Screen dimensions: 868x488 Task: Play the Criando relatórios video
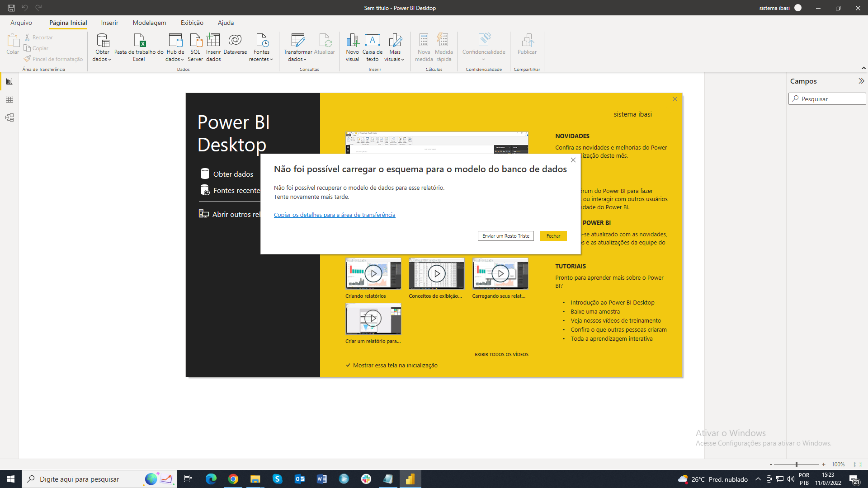[x=373, y=273]
